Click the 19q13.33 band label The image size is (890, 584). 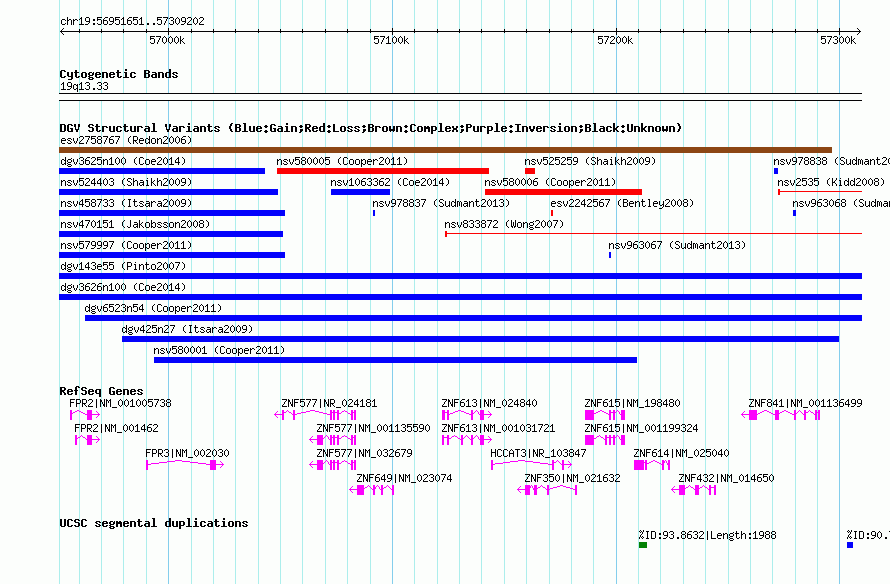(x=84, y=86)
